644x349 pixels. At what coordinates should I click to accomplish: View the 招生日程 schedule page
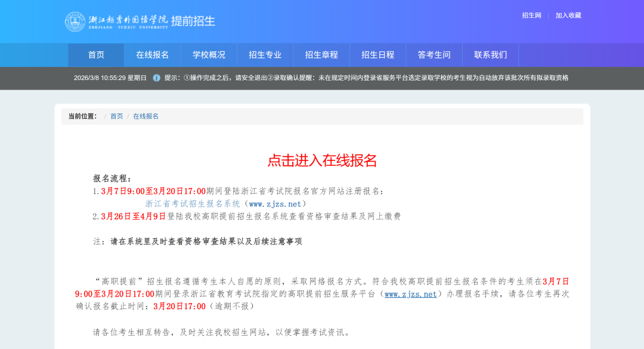[377, 54]
